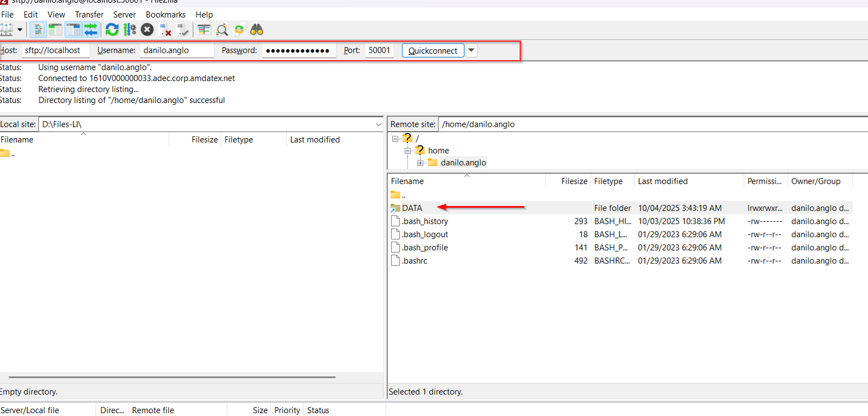Select the .bash_history file icon
The image size is (868, 416).
coord(395,221)
